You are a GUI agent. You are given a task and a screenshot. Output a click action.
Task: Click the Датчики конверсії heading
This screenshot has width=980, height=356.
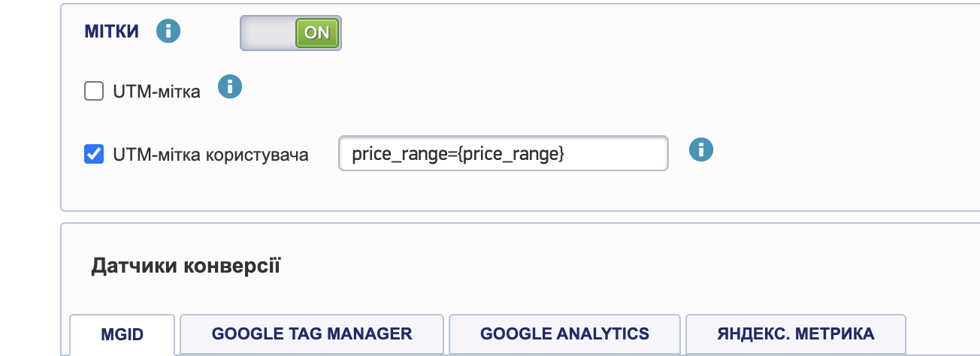click(186, 266)
